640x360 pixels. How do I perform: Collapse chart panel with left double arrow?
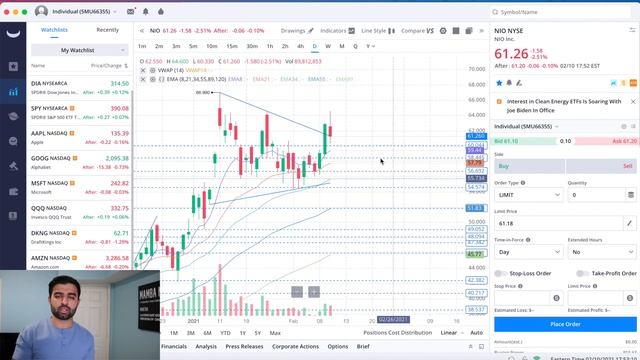tap(142, 31)
